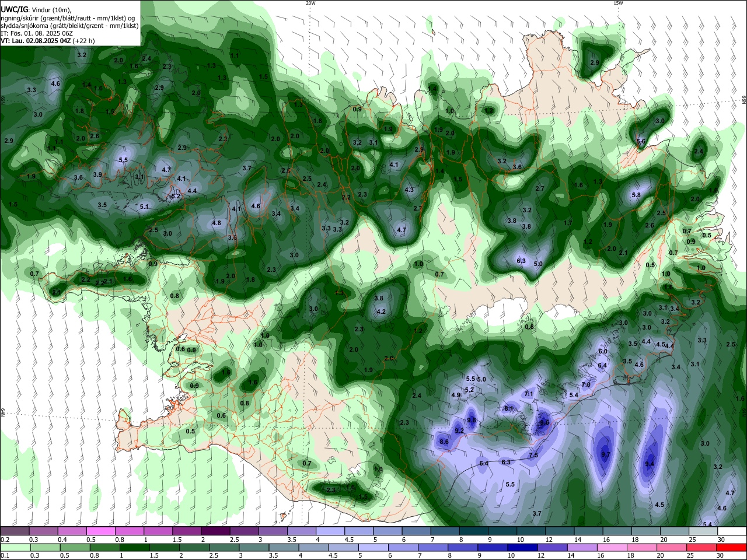Click the 9.4 precipitation value offshore
The image size is (747, 560).
[650, 464]
